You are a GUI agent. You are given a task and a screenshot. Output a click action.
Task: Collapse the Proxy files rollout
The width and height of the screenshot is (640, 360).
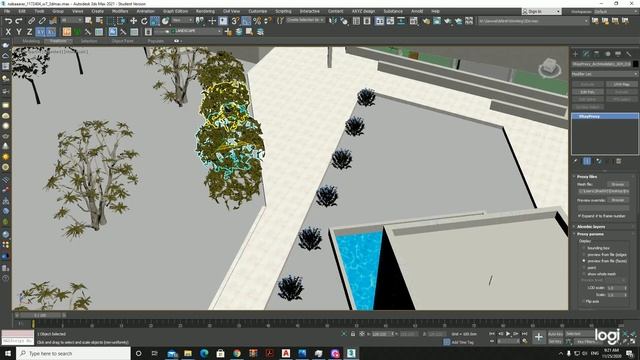[587, 177]
